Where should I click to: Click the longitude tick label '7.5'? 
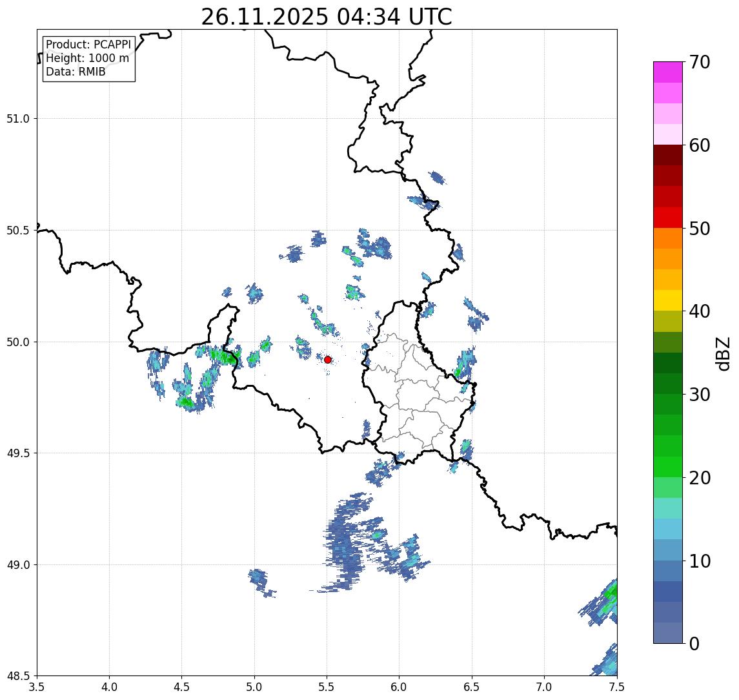(x=617, y=687)
